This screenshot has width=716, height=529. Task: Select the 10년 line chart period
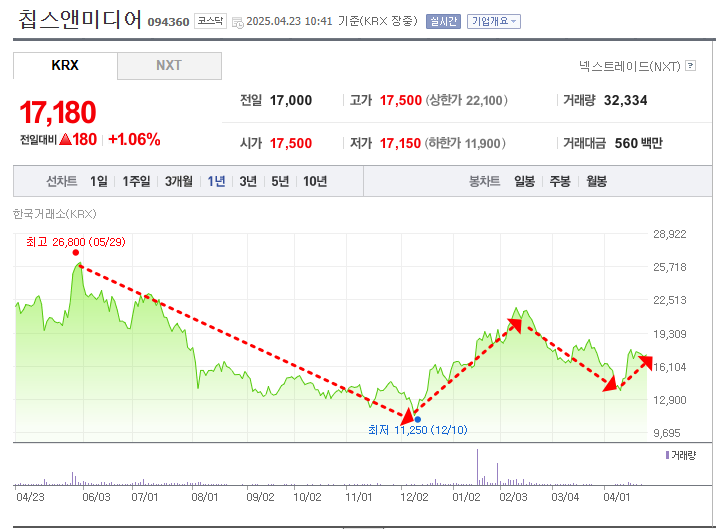[x=315, y=181]
